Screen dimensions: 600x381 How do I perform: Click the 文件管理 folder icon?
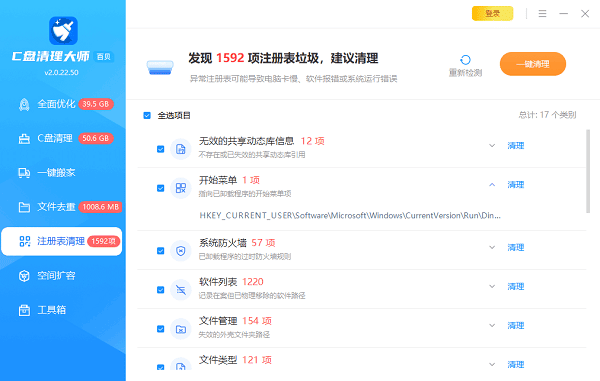[x=181, y=329]
